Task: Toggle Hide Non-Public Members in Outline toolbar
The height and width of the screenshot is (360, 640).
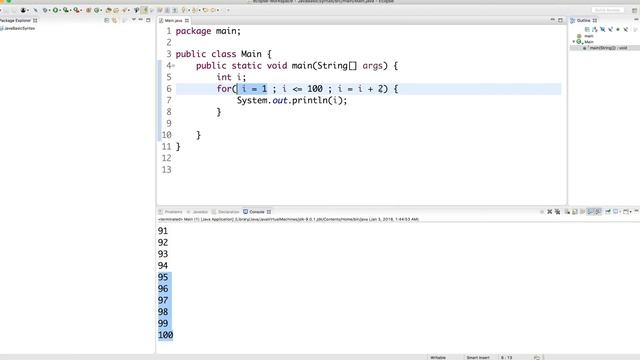Action: pyautogui.click(x=618, y=29)
